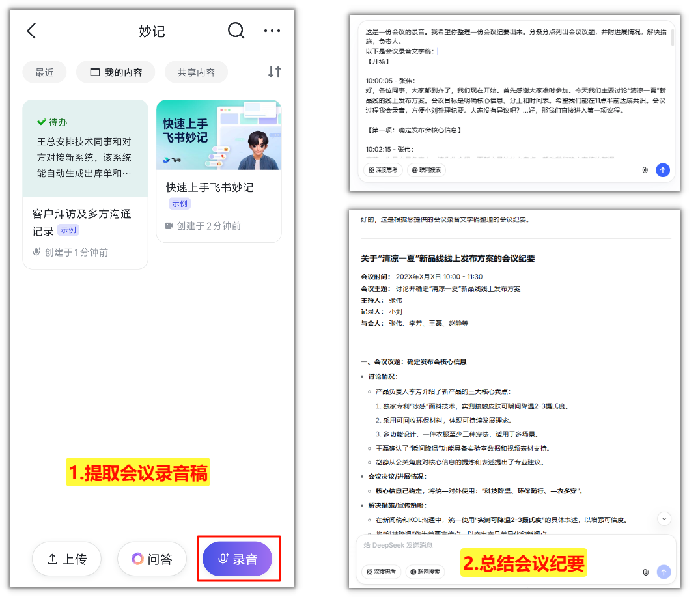
Task: Click the 会议时间 line in the summary
Action: click(422, 277)
